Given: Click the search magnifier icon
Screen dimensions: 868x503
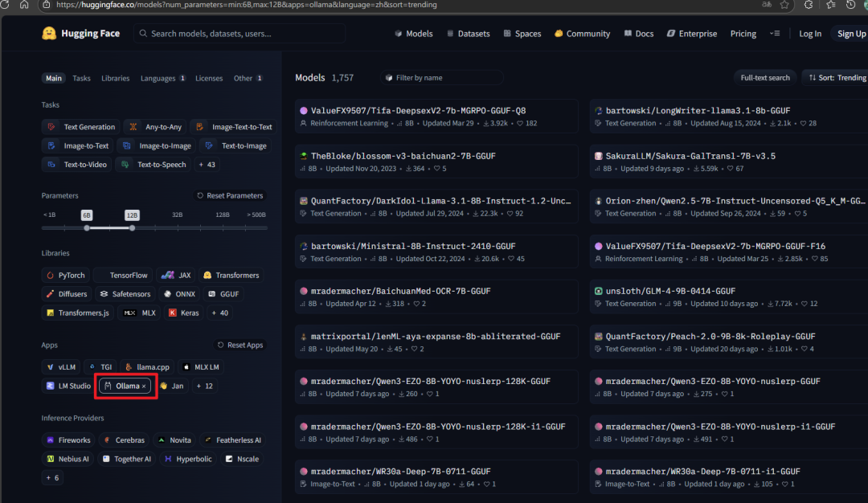Looking at the screenshot, I should pyautogui.click(x=143, y=34).
